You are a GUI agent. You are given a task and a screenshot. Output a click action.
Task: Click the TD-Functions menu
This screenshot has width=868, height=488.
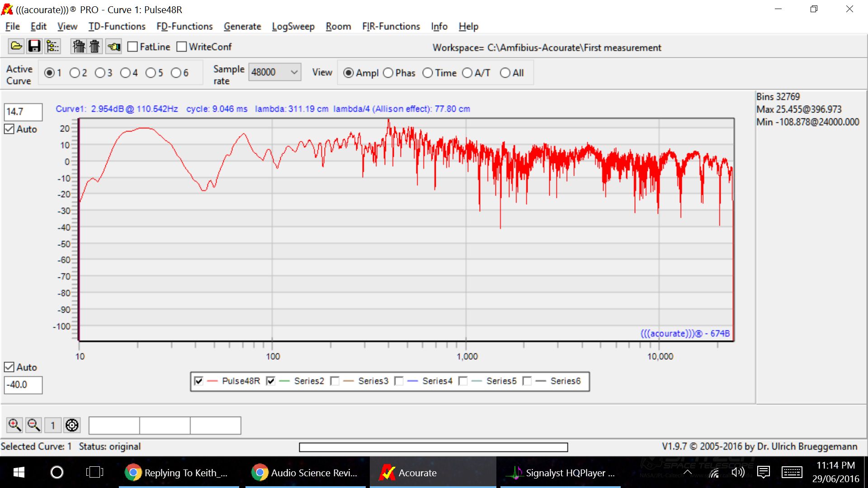click(x=115, y=26)
